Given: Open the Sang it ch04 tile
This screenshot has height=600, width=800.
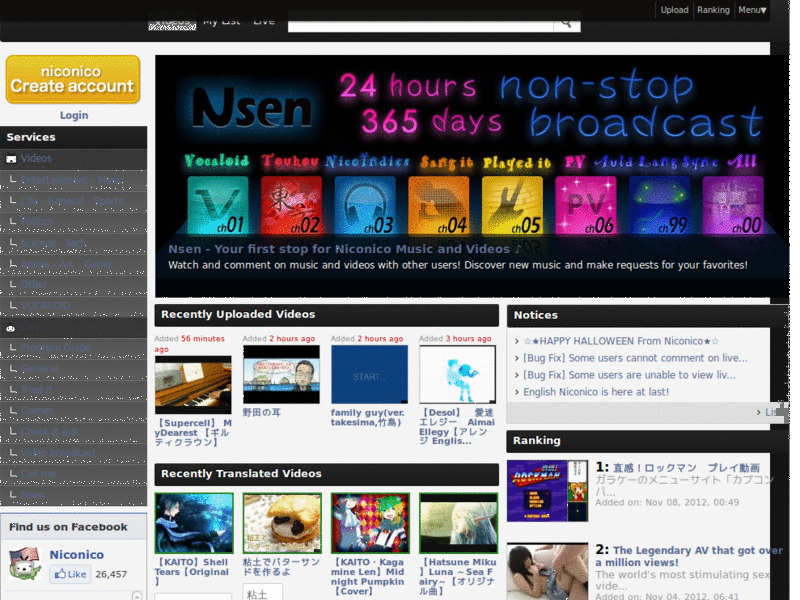Looking at the screenshot, I should point(439,206).
